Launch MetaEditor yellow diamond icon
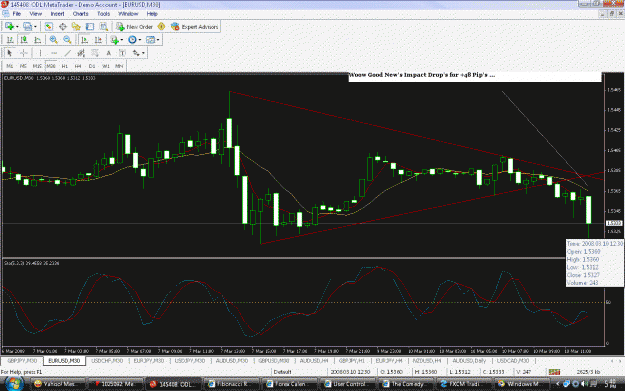Viewport: 625px width, 391px height. [161, 27]
